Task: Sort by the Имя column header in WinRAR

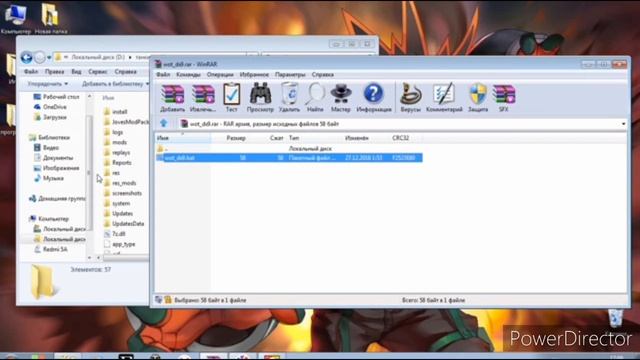Action: pyautogui.click(x=182, y=138)
